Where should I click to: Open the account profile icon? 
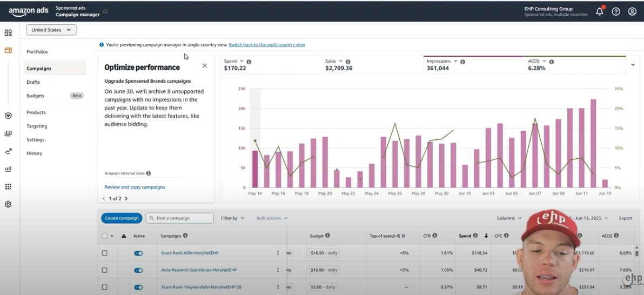pos(632,11)
